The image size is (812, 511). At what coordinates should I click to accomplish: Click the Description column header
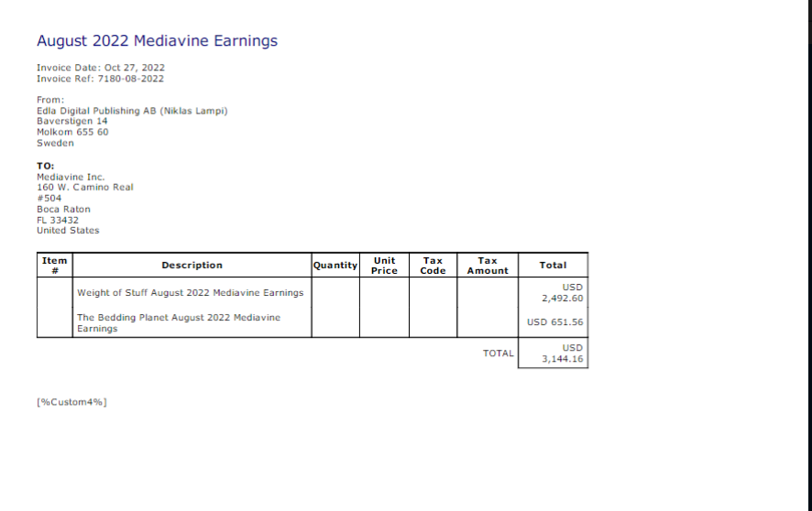tap(192, 266)
